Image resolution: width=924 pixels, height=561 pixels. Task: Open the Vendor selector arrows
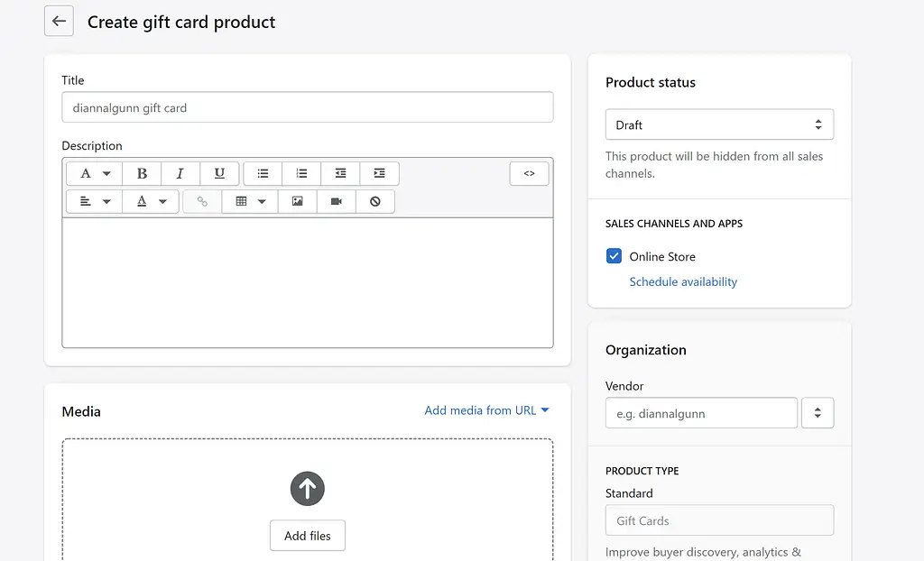(818, 413)
